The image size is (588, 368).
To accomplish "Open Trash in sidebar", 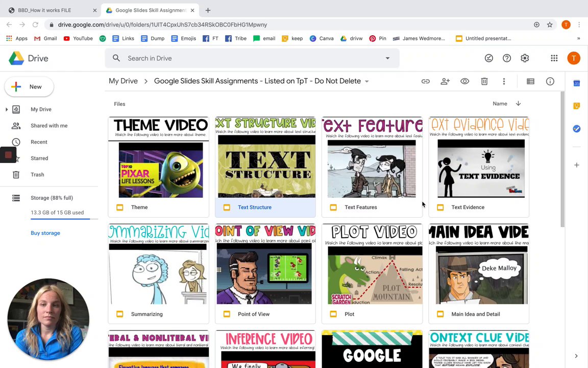I will tap(37, 175).
